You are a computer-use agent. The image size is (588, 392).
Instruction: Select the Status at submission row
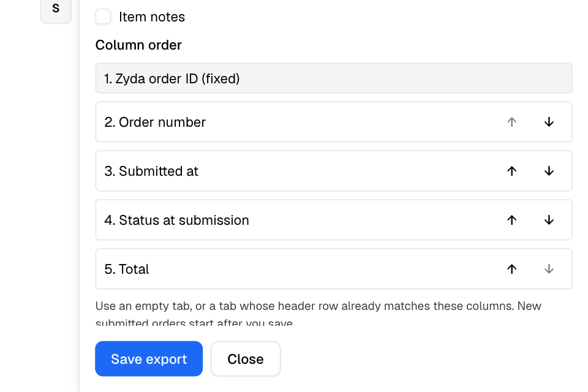click(x=334, y=220)
